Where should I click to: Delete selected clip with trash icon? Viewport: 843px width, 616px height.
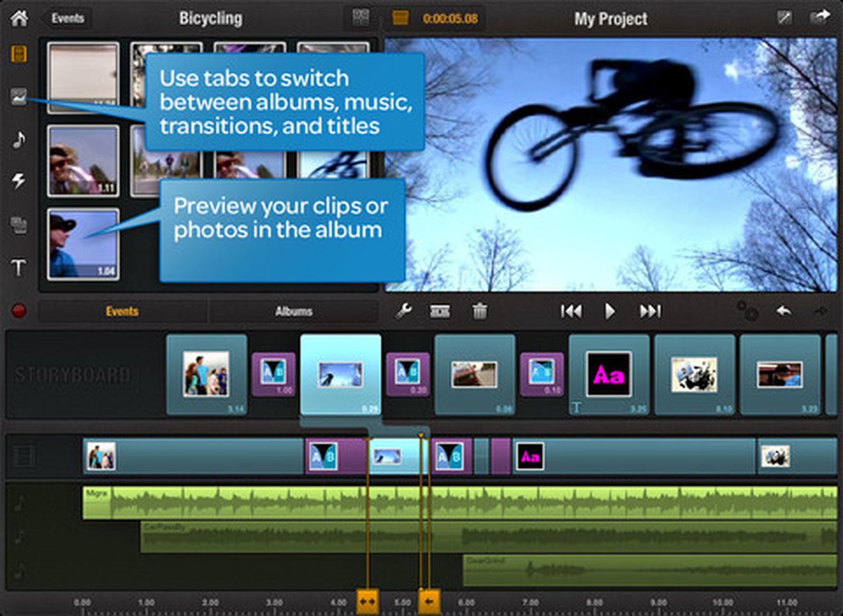[479, 311]
